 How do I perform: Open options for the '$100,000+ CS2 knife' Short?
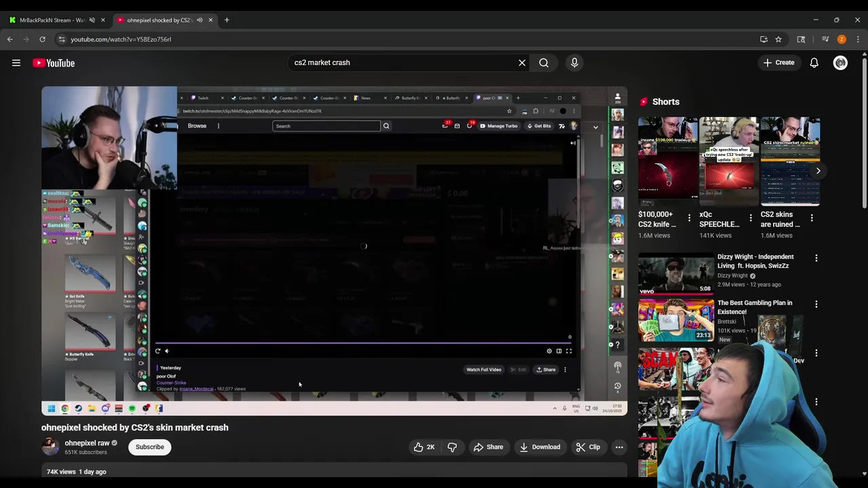tap(689, 218)
